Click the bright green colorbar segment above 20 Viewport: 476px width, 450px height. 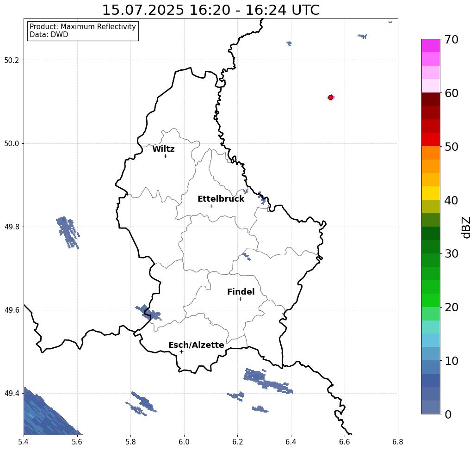pos(431,300)
